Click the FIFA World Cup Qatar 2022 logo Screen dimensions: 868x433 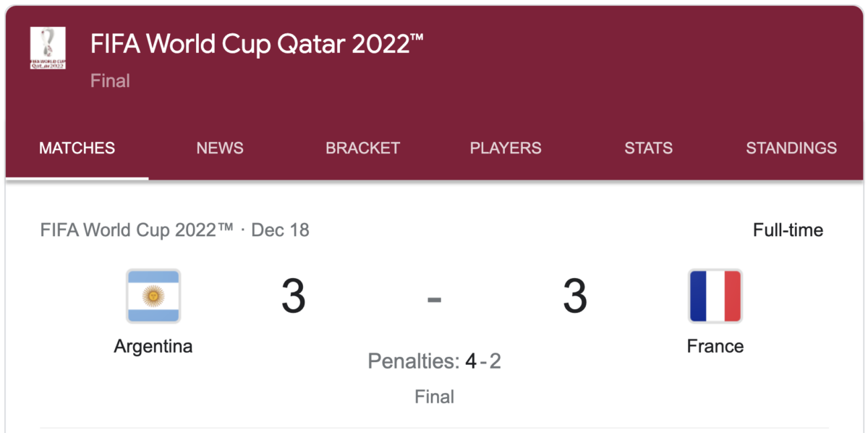(x=48, y=48)
